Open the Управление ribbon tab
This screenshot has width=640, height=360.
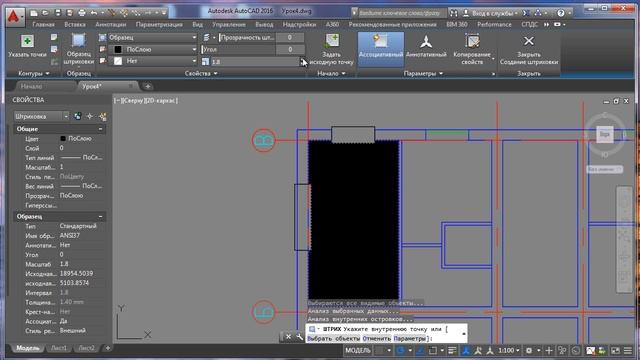click(229, 24)
